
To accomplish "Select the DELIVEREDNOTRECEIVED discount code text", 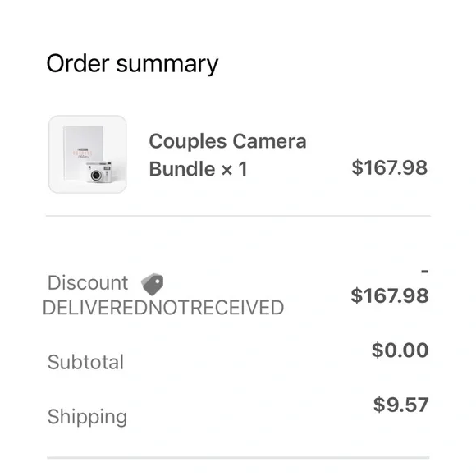I will coord(163,308).
